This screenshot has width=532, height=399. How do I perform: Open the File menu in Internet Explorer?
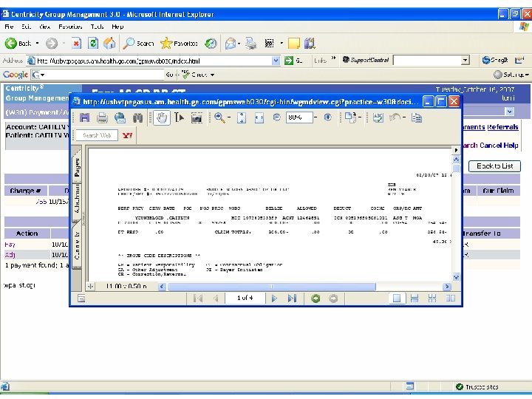click(9, 27)
